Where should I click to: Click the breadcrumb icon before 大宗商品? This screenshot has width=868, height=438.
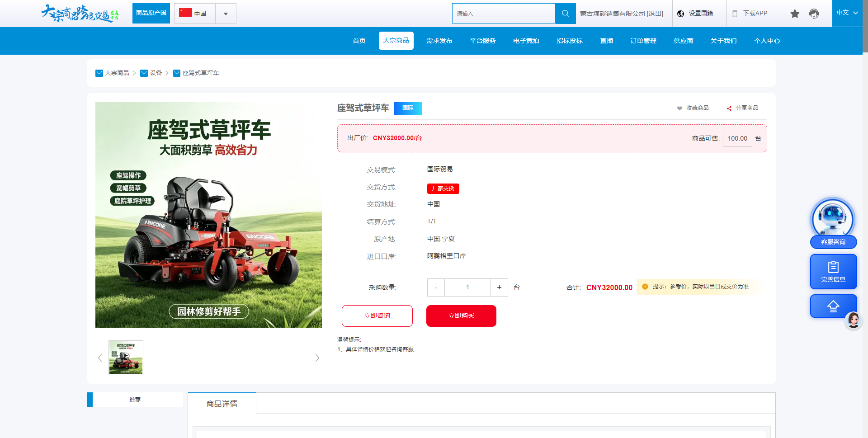click(99, 73)
